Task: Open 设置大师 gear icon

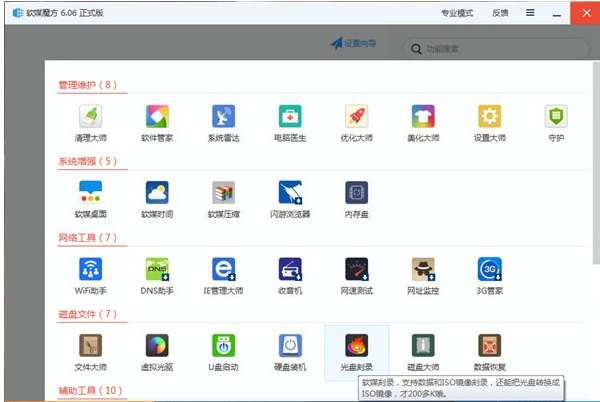Action: click(489, 116)
